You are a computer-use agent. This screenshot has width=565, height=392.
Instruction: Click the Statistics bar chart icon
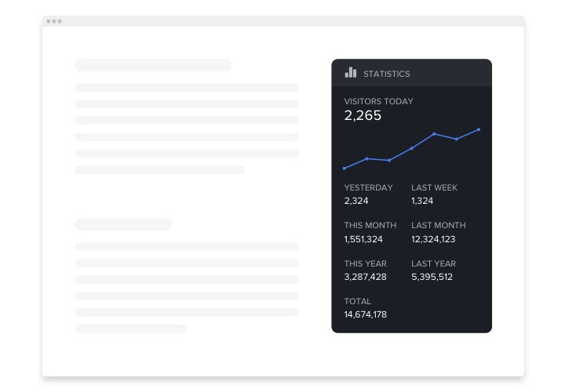(351, 72)
